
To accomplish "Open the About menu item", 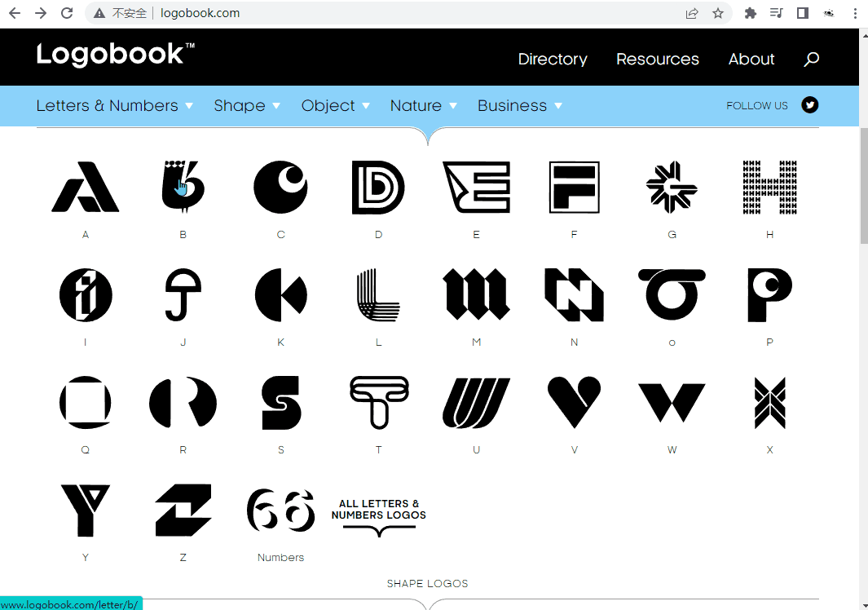I will [x=751, y=59].
